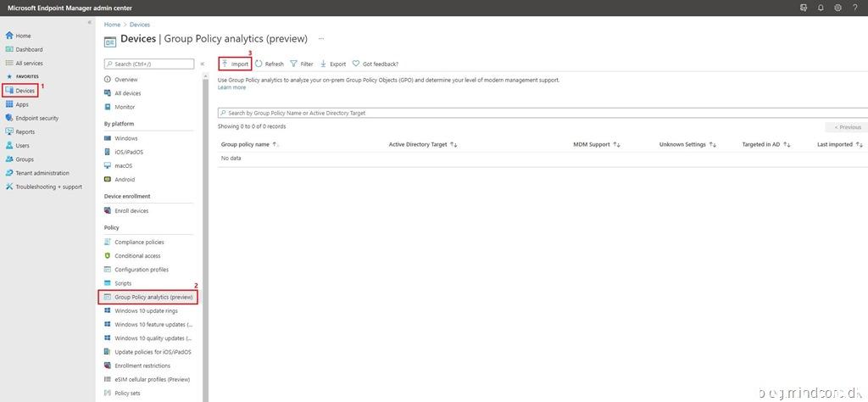
Task: Click the Refresh toolbar icon
Action: pos(259,64)
